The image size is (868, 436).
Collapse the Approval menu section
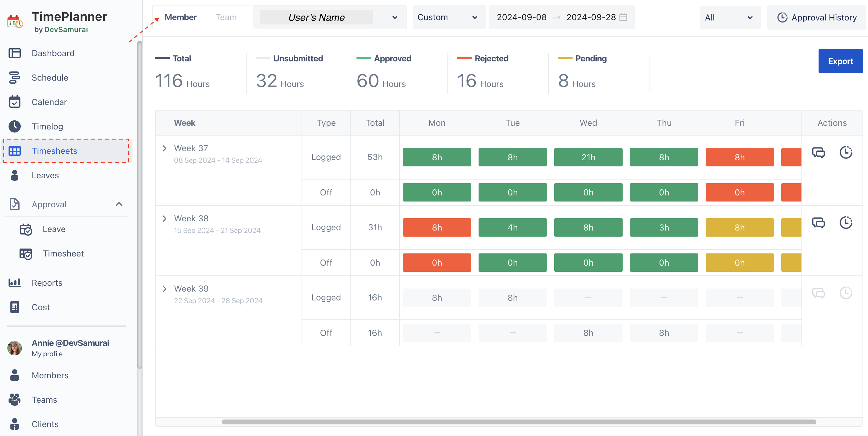(x=119, y=204)
